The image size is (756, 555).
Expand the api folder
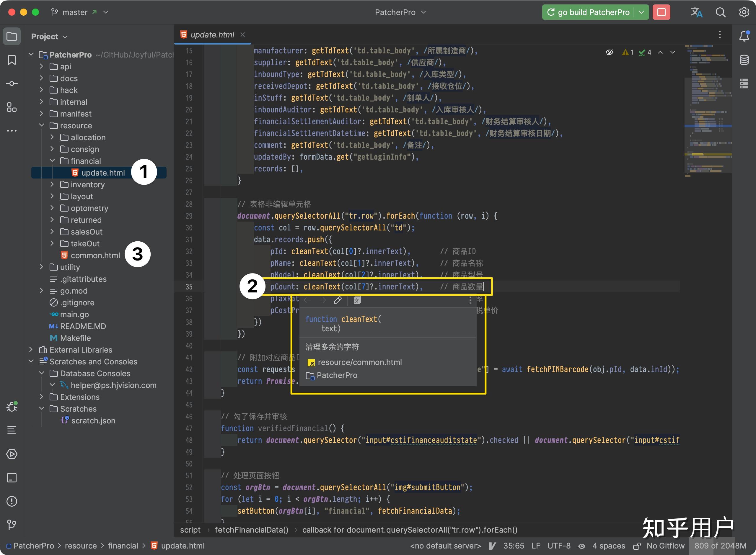[41, 66]
